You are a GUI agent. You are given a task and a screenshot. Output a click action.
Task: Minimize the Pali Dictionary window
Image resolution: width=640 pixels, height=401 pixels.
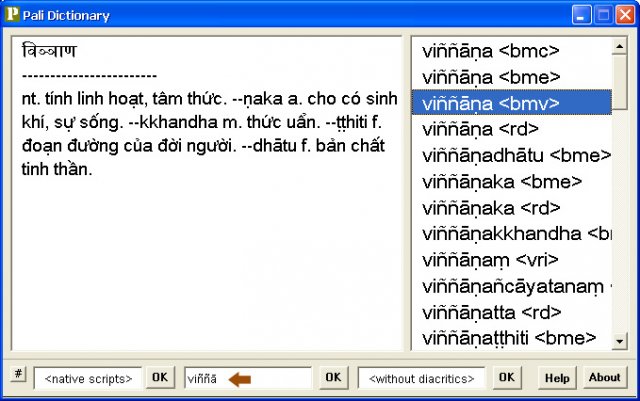point(581,15)
